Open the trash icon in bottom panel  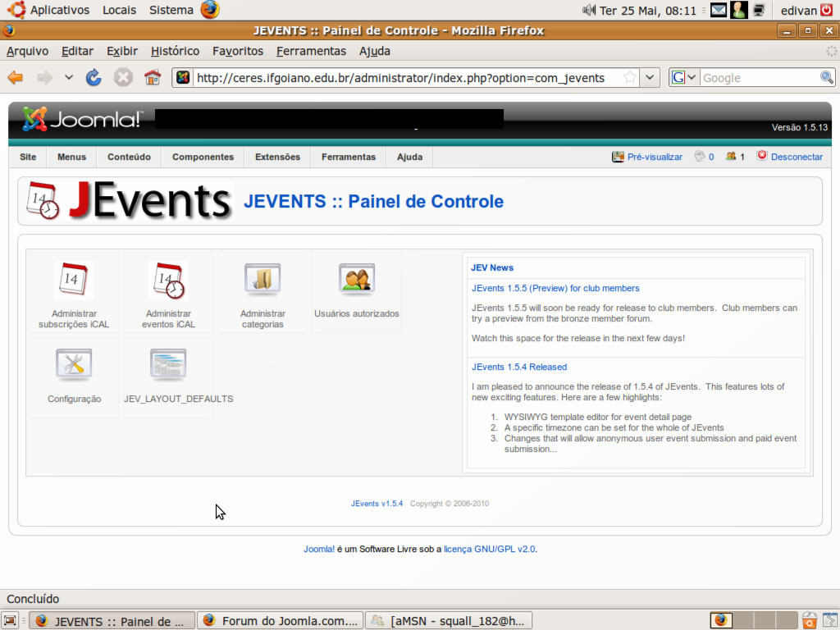[x=810, y=620]
